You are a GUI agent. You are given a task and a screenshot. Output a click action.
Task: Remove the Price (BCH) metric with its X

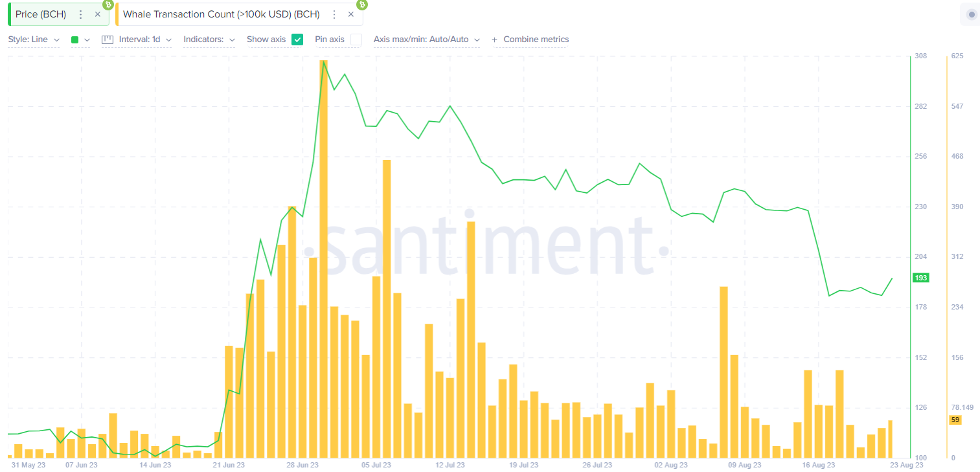coord(98,14)
